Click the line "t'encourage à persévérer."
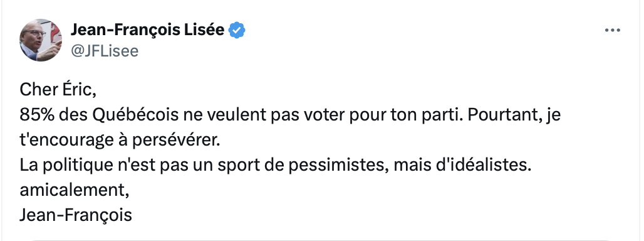 pos(120,141)
